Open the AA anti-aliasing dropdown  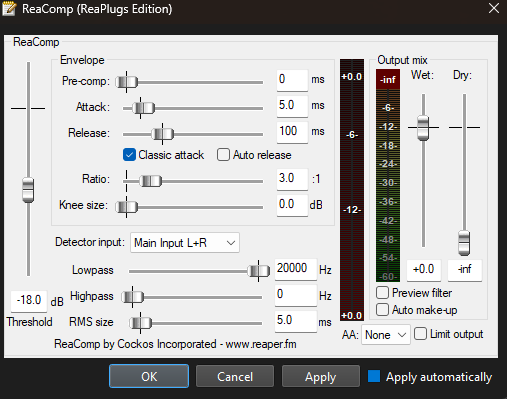[386, 334]
